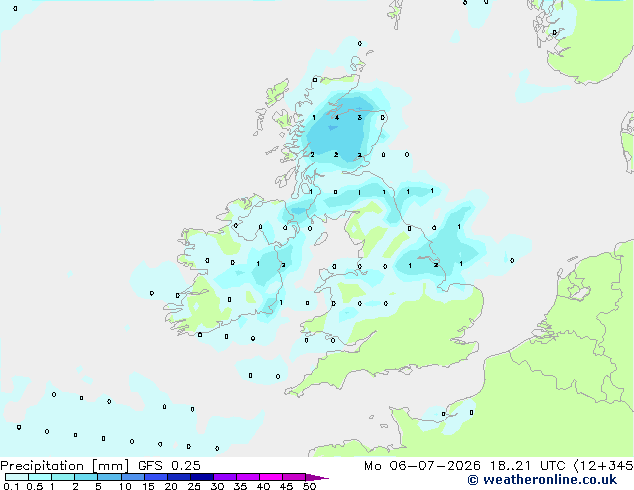
Task: Click legend swatch between 35 and 40
Action: [248, 477]
